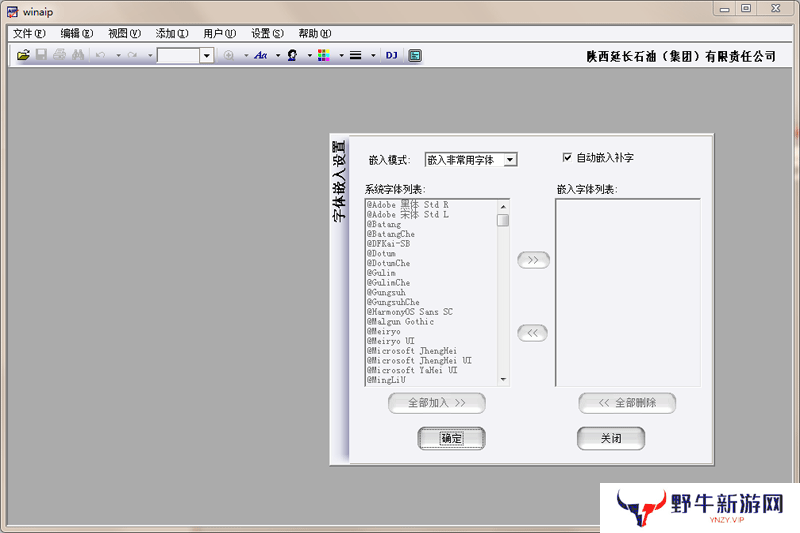Click the winaip title bar app icon
800x533 pixels.
(x=12, y=12)
